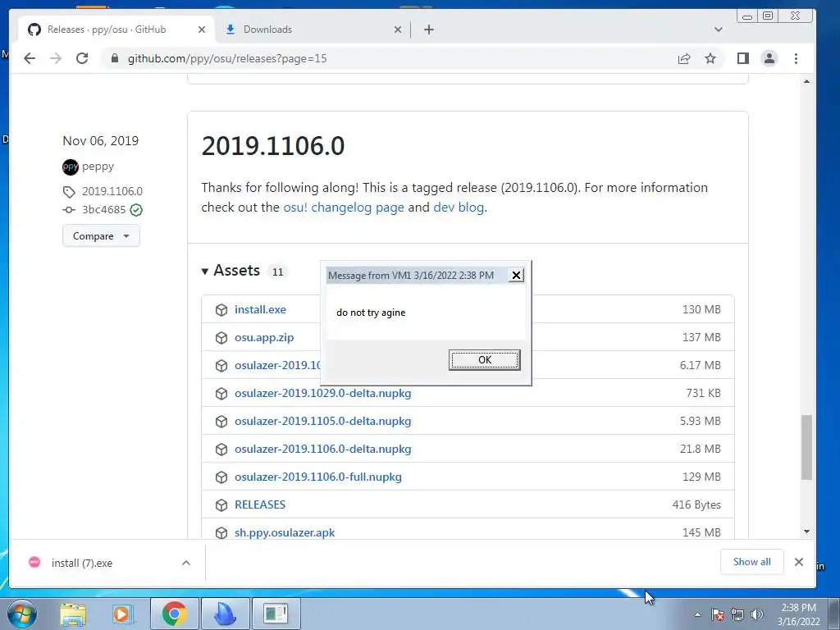Click the volume speaker tray icon
The width and height of the screenshot is (840, 630).
(x=757, y=614)
